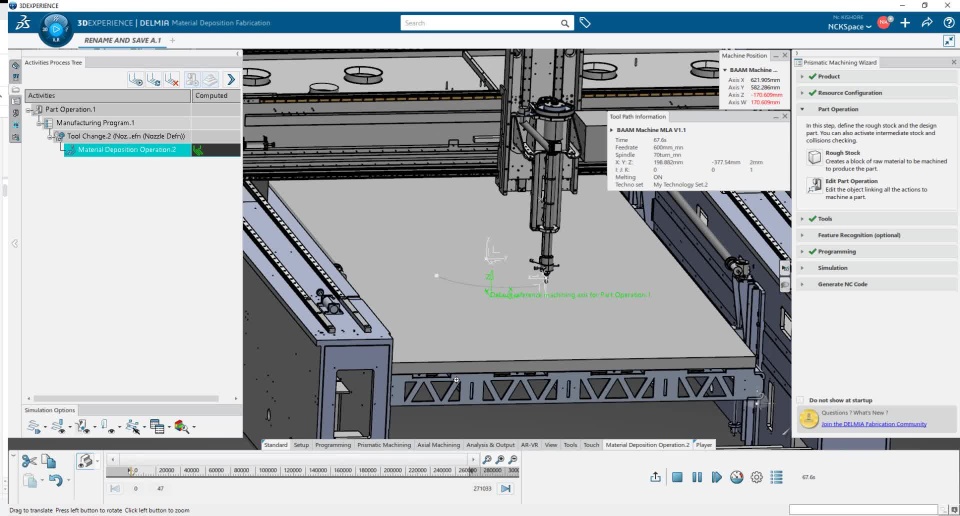Toggle Do not show at startup checkbox
Screen dimensions: 960x516
coord(800,400)
